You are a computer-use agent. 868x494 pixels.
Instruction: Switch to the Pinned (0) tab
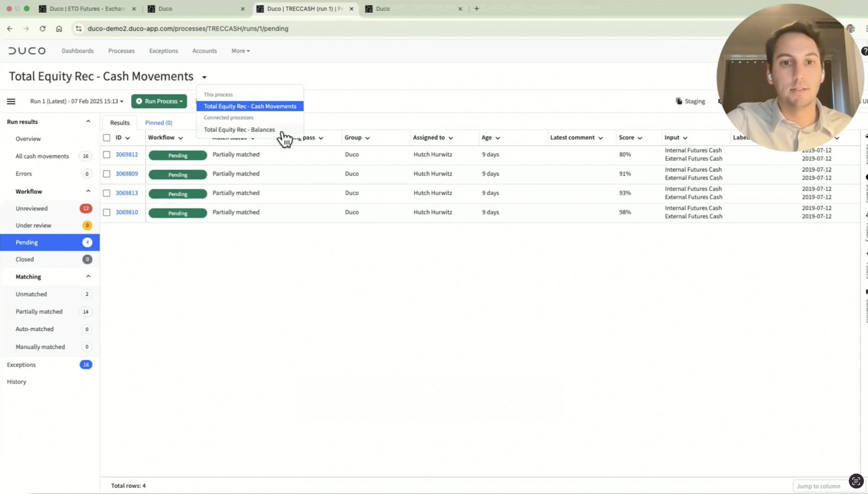tap(159, 123)
